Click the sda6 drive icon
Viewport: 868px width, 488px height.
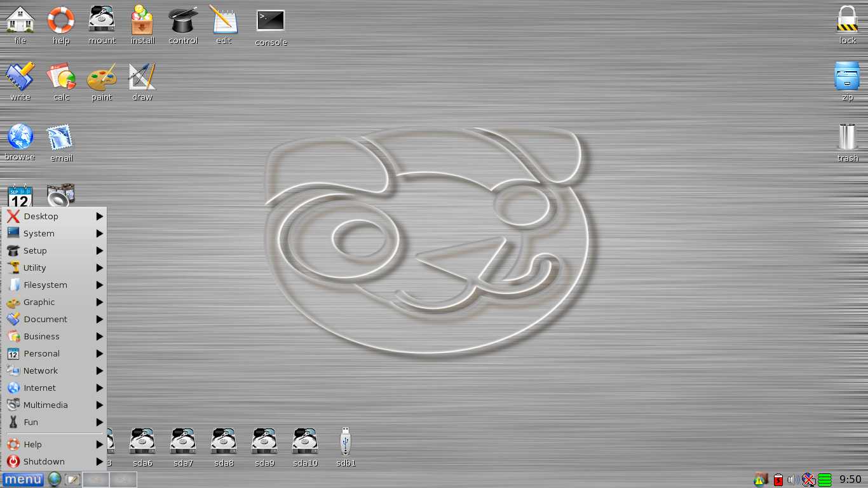pos(142,442)
